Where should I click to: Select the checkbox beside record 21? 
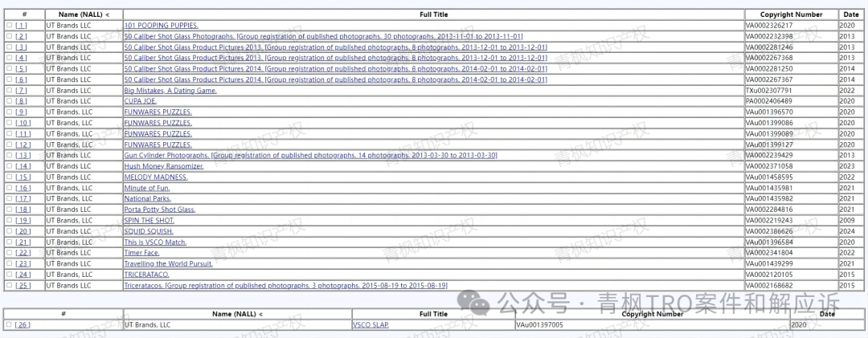10,242
